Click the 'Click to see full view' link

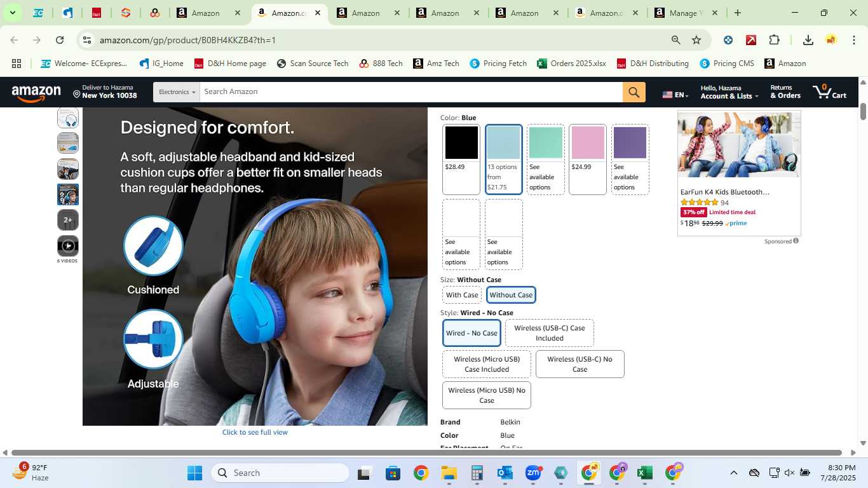click(x=255, y=432)
